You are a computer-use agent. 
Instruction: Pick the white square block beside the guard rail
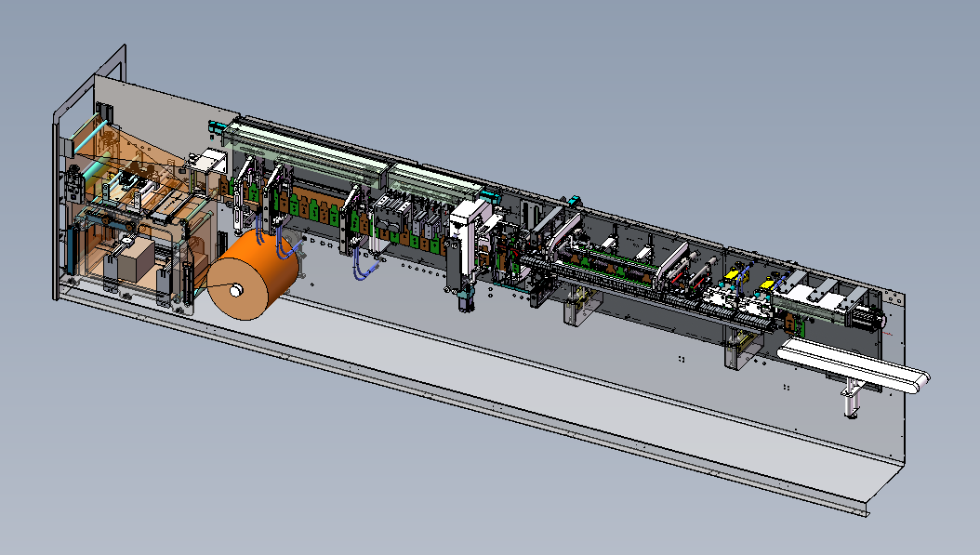206,161
